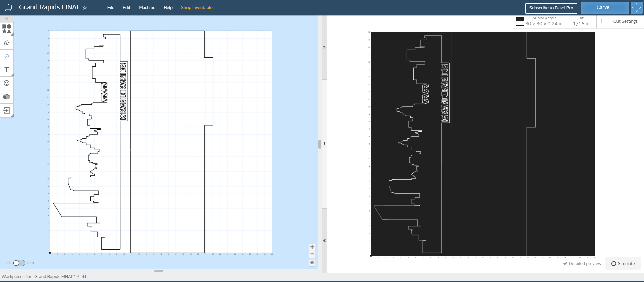Open Shop Inventables link
Screen dimensions: 644x282
[x=198, y=8]
